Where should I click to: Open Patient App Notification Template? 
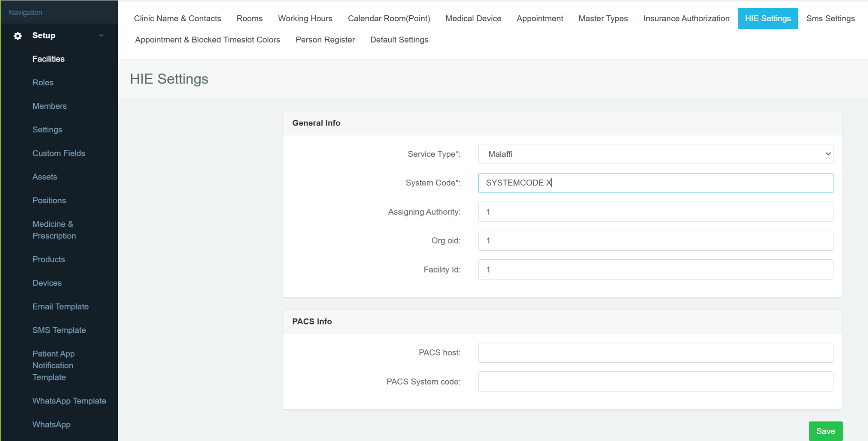click(54, 366)
